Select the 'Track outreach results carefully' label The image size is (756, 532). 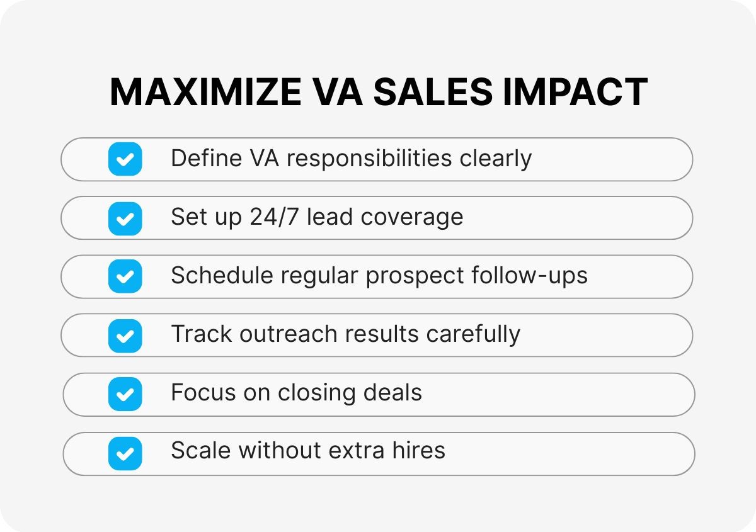point(345,334)
